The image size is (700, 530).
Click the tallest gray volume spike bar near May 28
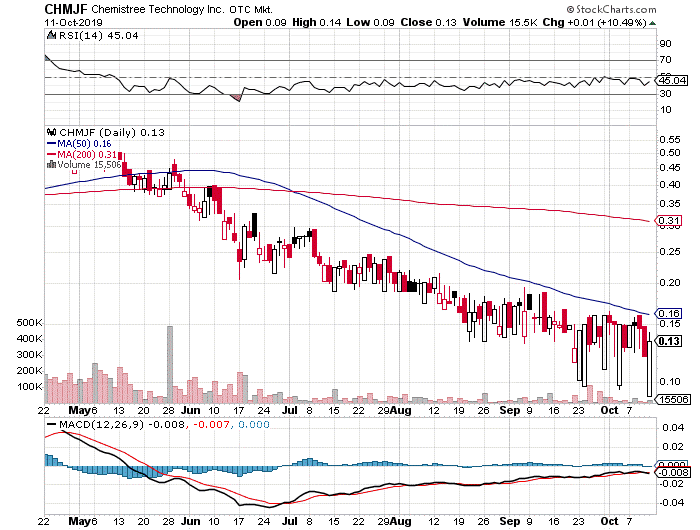tap(170, 365)
